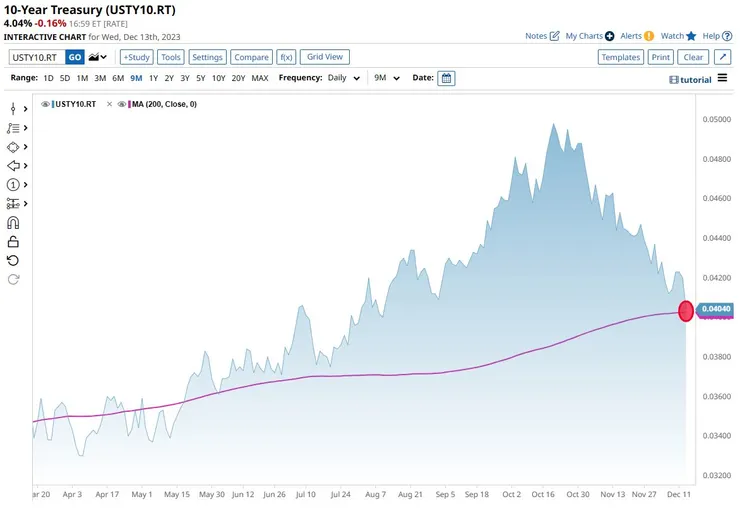Expand shapes tool options chevron
This screenshot has width=740, height=513.
(25, 147)
